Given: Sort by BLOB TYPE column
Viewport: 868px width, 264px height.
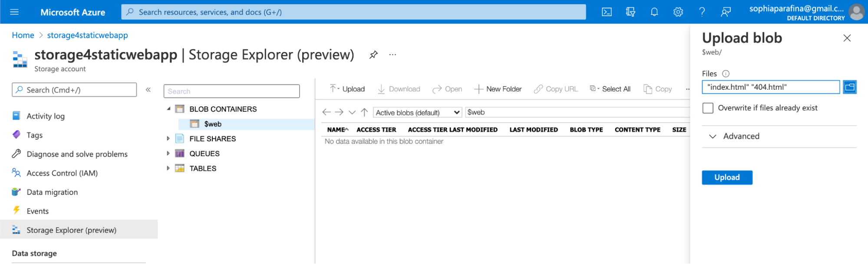Looking at the screenshot, I should [586, 130].
